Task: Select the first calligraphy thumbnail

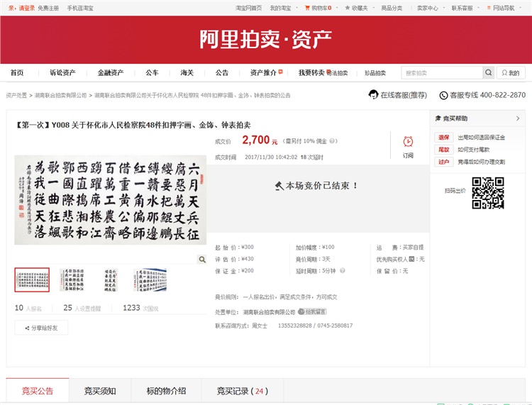Action: (32, 280)
